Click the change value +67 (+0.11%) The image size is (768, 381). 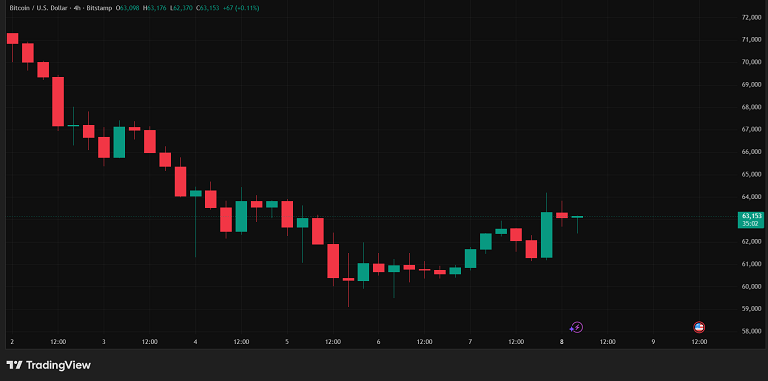pos(241,8)
